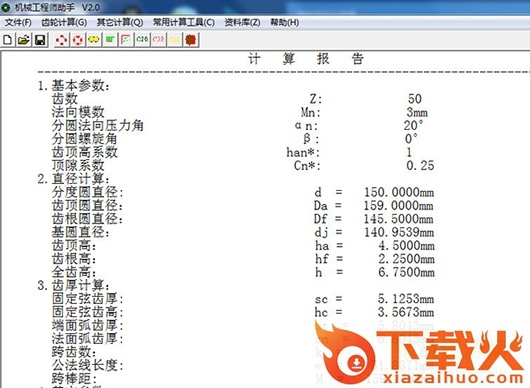
Task: Click the hc value 3.5673mm
Action: pos(406,312)
